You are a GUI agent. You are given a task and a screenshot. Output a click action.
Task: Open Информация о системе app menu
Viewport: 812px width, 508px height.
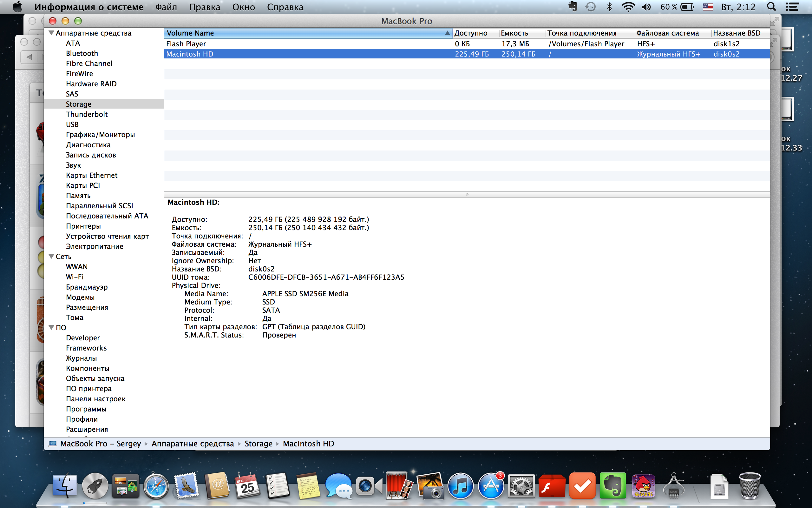tap(88, 7)
